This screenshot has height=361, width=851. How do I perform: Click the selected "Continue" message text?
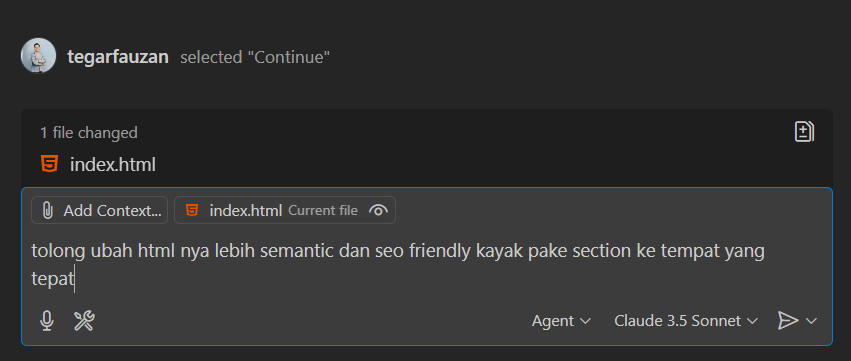click(255, 57)
